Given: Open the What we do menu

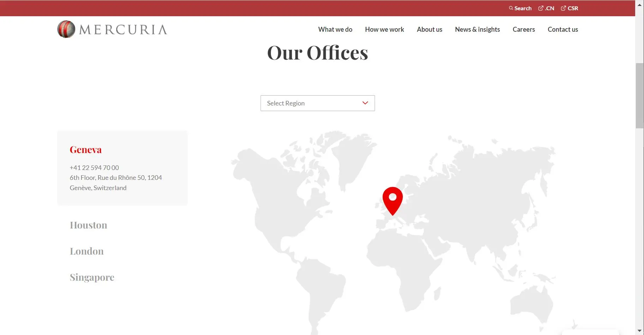Looking at the screenshot, I should [335, 29].
